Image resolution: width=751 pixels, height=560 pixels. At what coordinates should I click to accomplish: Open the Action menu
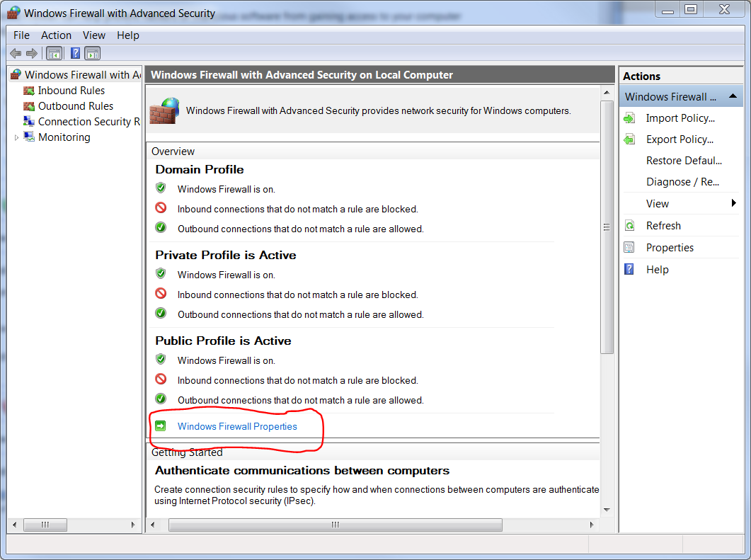click(56, 35)
